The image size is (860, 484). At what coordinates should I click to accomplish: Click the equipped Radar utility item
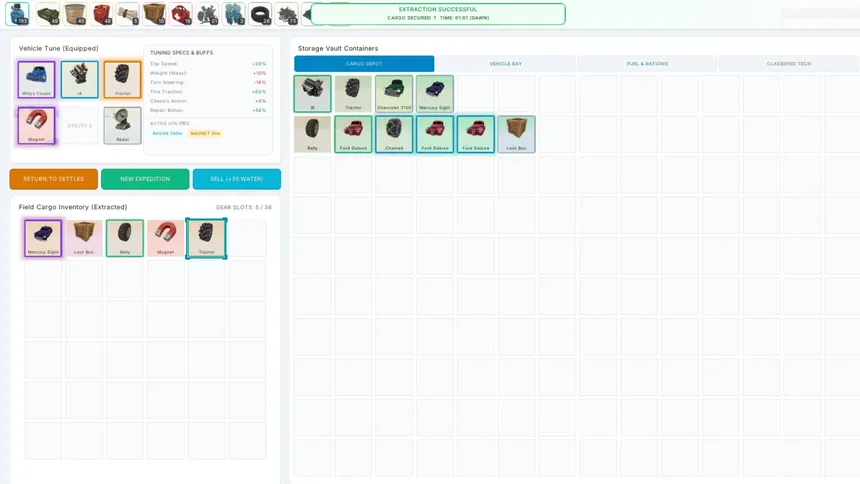[x=122, y=126]
